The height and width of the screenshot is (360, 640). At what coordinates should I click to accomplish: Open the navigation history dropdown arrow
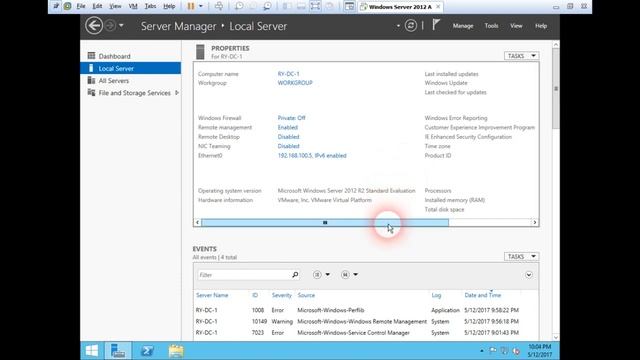point(121,26)
